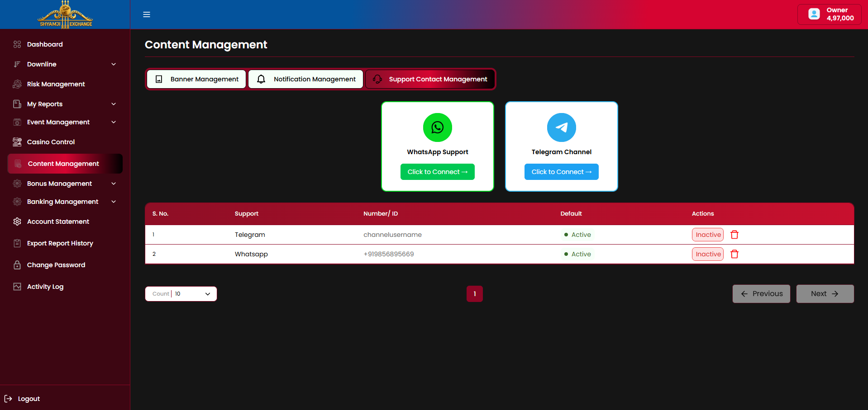Click the headset icon on Support Contact

377,79
